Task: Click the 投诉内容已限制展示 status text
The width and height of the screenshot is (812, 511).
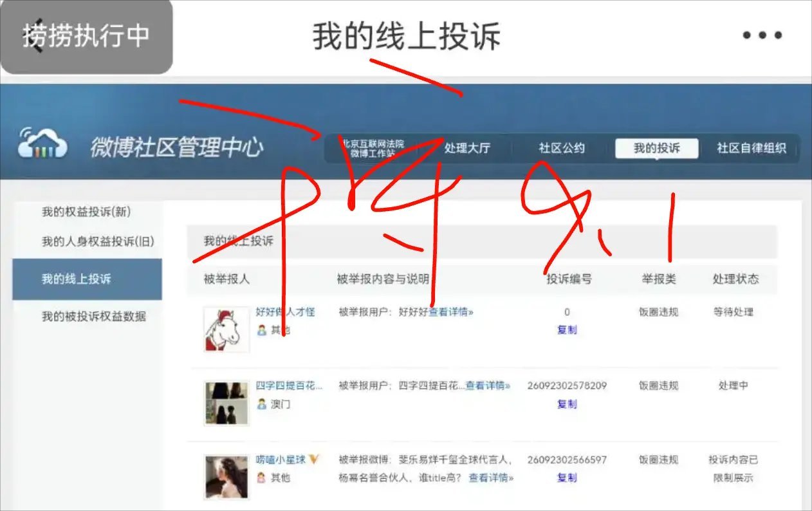Action: [x=734, y=469]
